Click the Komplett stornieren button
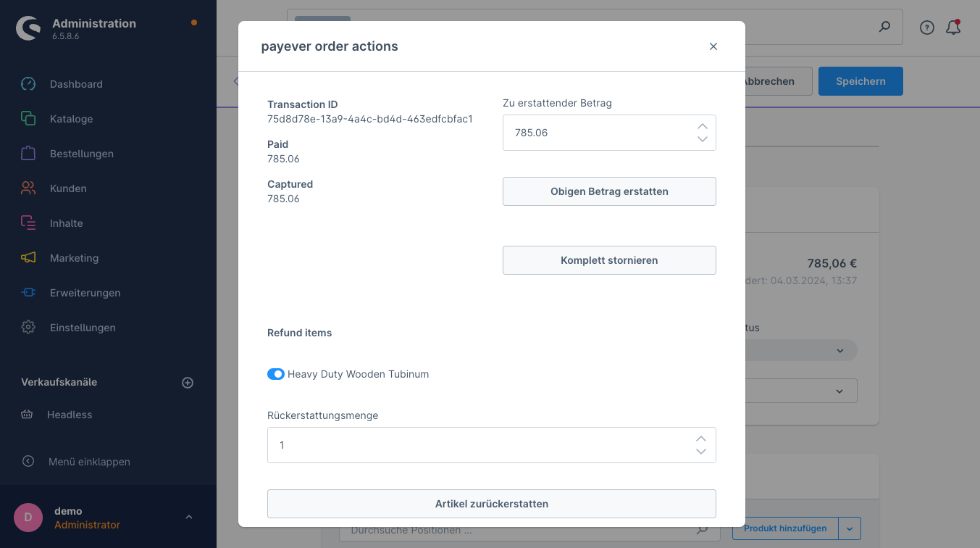980x548 pixels. click(609, 260)
